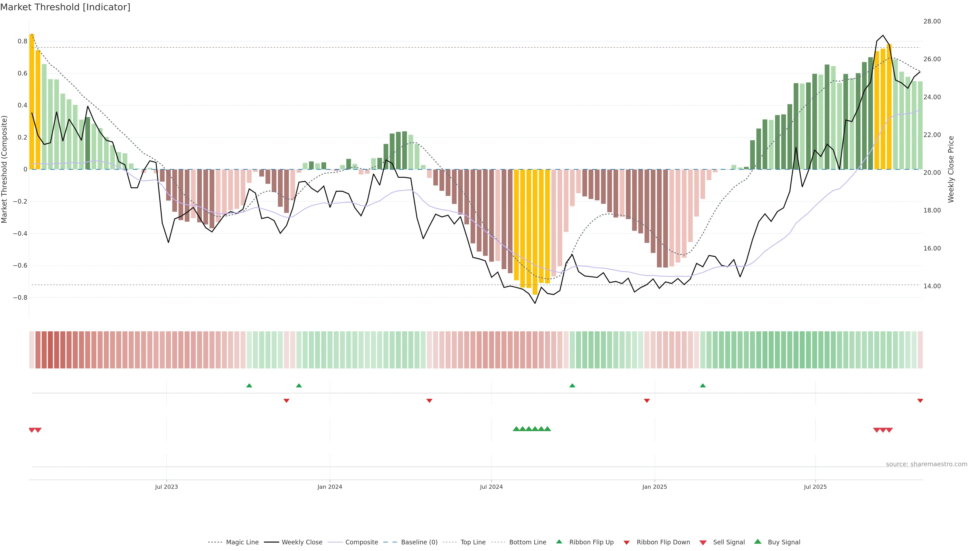Viewport: 980px width, 551px height.
Task: Click the last red Ribbon Flip Down marker
Action: click(920, 401)
